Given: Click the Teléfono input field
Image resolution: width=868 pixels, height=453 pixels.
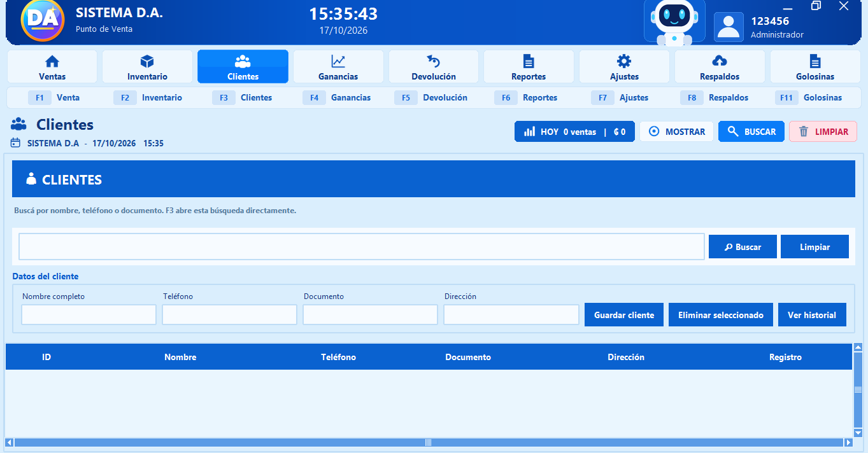Looking at the screenshot, I should point(230,315).
